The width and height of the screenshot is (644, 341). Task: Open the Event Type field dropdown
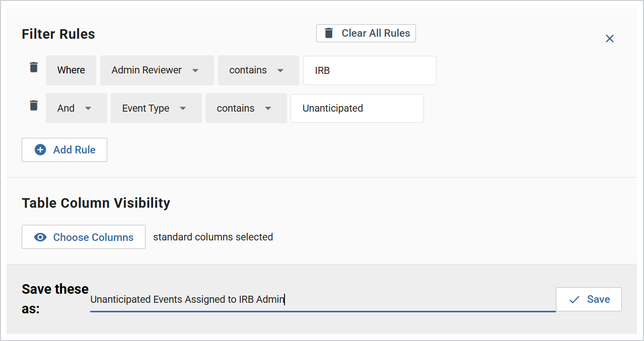(156, 108)
